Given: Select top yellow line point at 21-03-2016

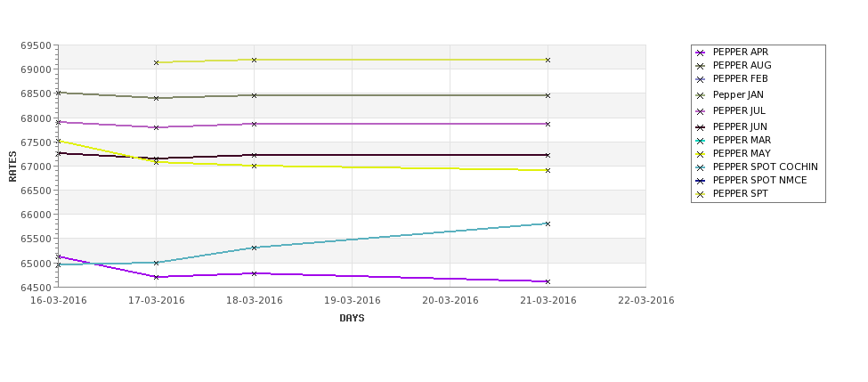Looking at the screenshot, I should pos(548,60).
